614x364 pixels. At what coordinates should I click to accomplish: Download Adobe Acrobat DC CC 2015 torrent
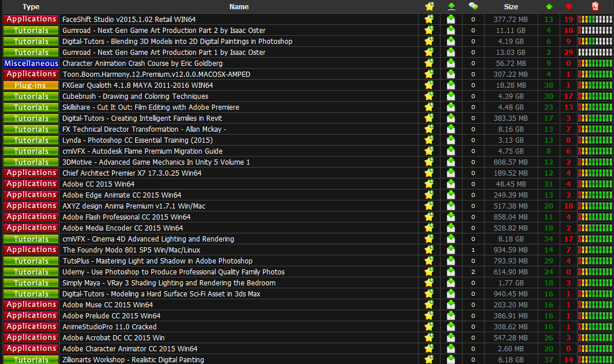[451, 337]
